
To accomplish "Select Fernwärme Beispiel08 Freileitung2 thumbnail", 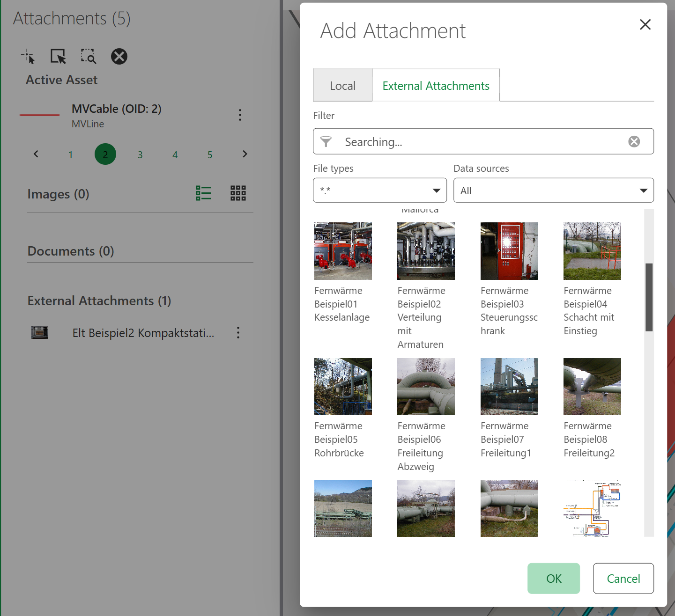I will (x=592, y=387).
